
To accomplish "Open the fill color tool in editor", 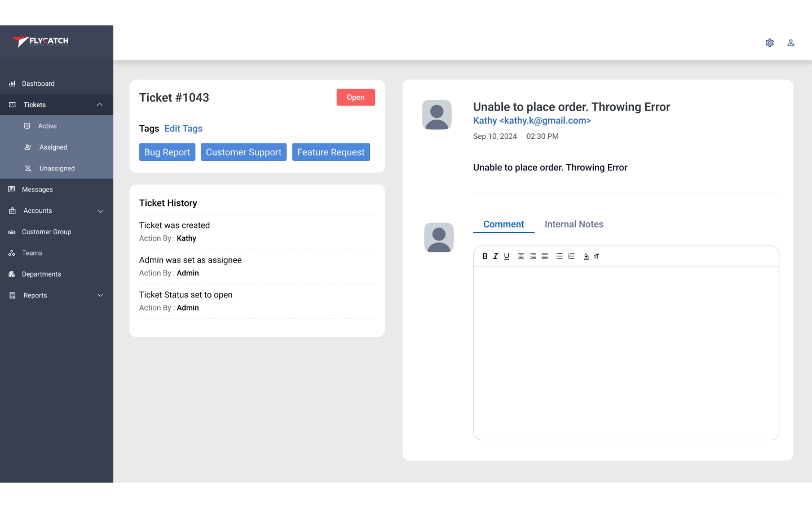I will (x=586, y=256).
